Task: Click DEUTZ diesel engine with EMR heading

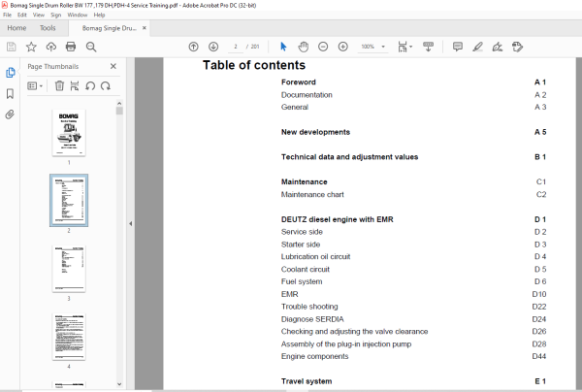Action: [x=337, y=219]
